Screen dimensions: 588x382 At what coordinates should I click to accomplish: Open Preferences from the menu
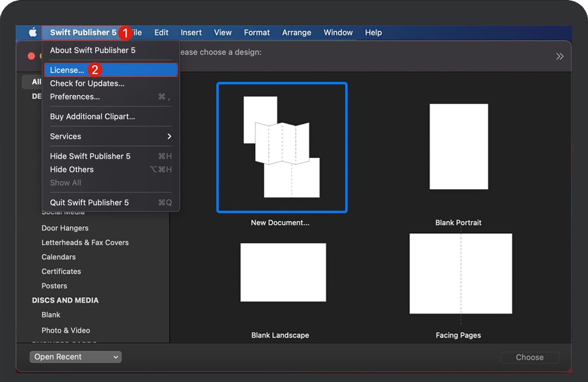(x=75, y=96)
